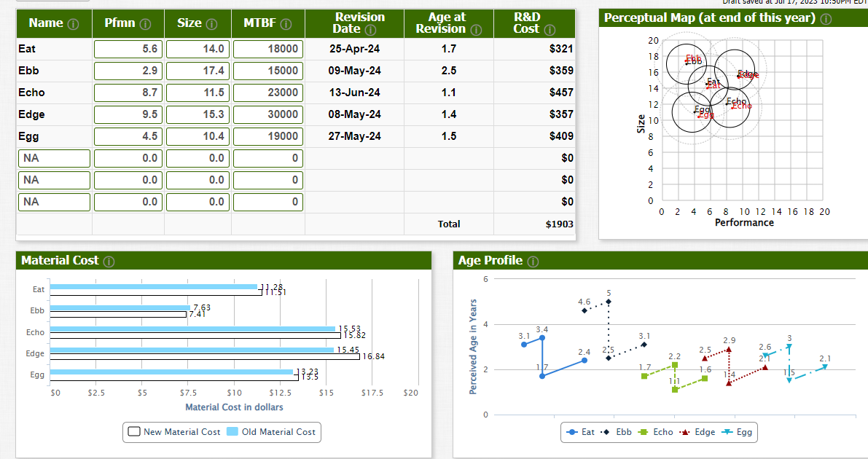The image size is (868, 459).
Task: Click the Egg Size field showing 10.4
Action: pos(198,136)
